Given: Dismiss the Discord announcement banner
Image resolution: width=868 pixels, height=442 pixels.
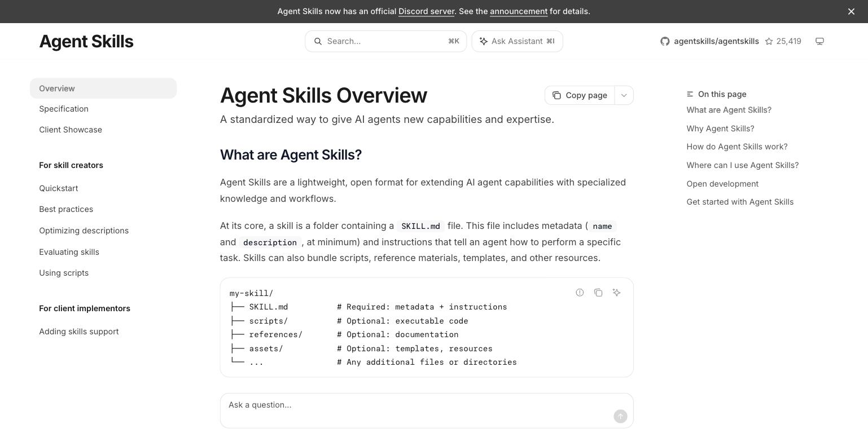Looking at the screenshot, I should tap(851, 11).
